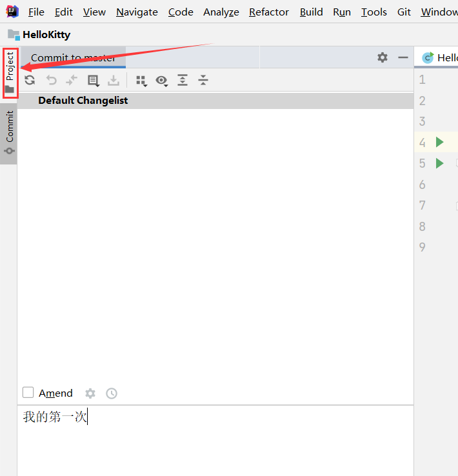
Task: Open the commit panel settings gear
Action: click(383, 57)
